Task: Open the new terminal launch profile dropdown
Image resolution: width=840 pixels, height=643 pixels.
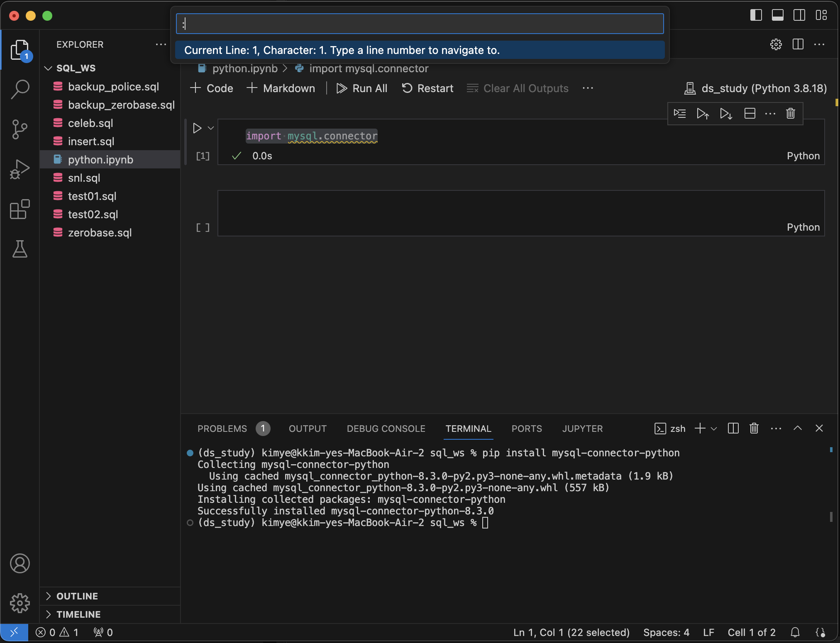Action: click(x=714, y=429)
